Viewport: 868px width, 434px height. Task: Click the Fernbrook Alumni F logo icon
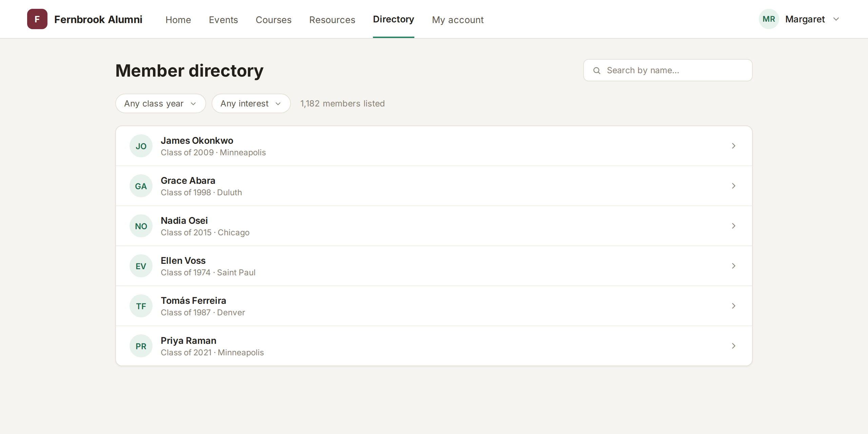pos(37,19)
